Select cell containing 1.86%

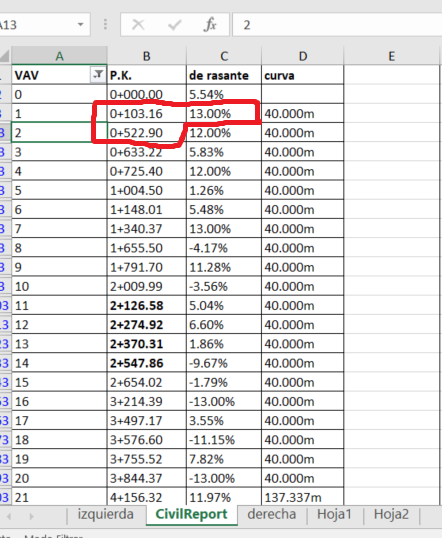[224, 344]
